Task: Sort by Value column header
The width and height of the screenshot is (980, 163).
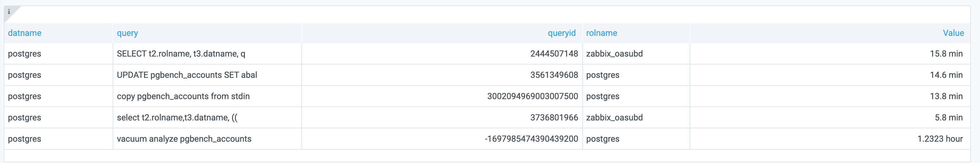Action: [x=953, y=33]
